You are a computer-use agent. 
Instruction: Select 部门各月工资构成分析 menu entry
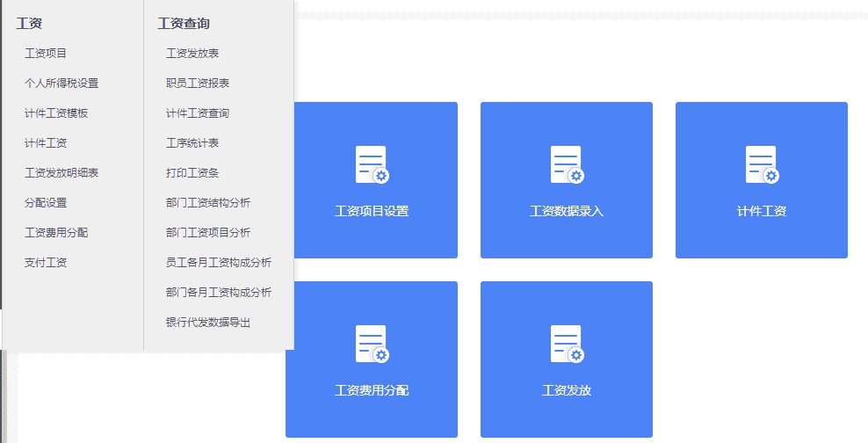pos(219,293)
